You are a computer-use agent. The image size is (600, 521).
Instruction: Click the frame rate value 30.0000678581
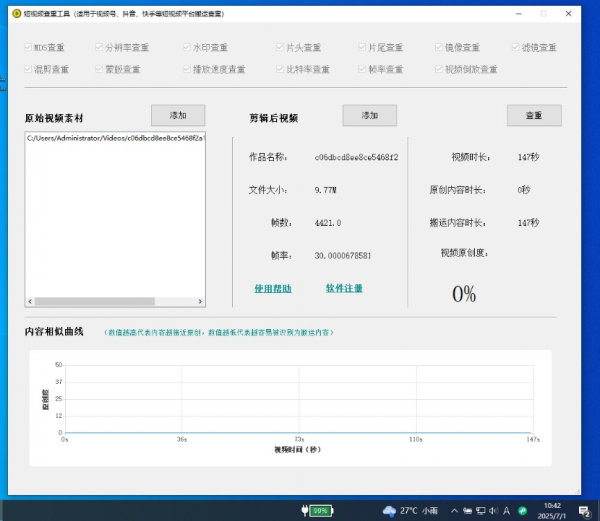(343, 256)
